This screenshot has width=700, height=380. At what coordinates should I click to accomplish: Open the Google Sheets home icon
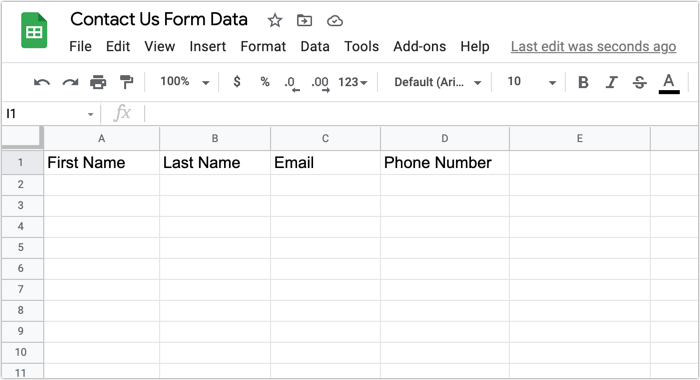34,30
